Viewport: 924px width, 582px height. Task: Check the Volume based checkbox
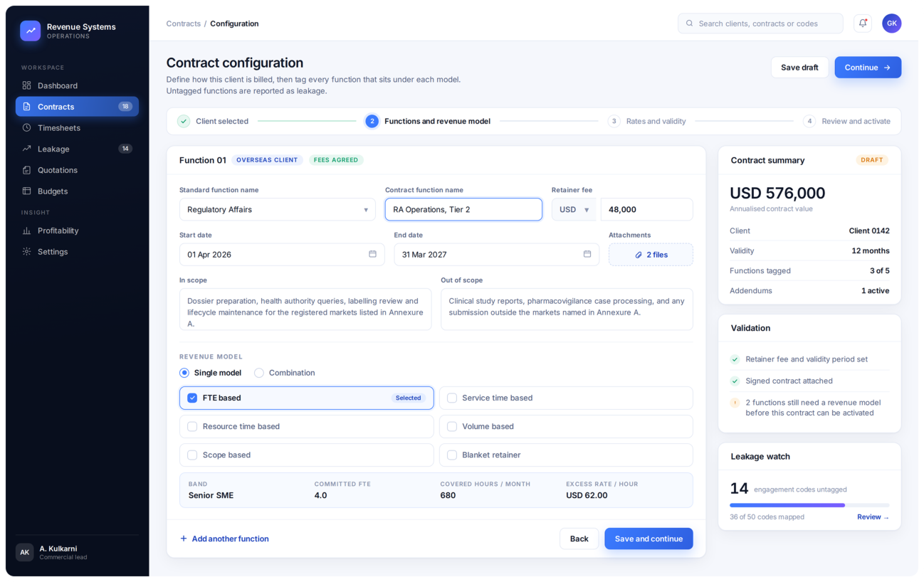click(452, 426)
